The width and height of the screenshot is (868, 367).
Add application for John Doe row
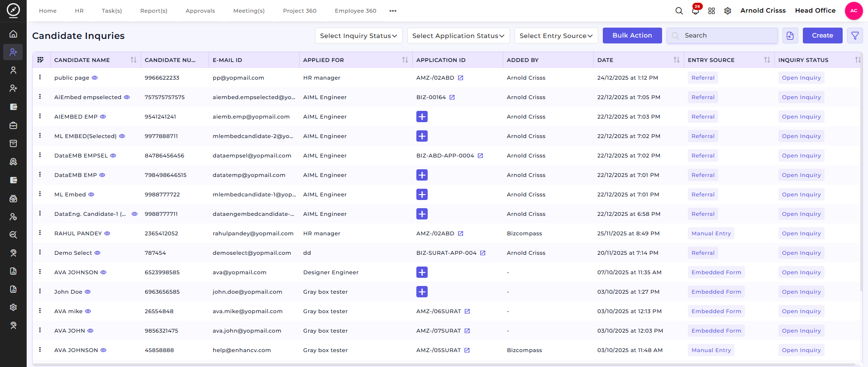(x=422, y=292)
